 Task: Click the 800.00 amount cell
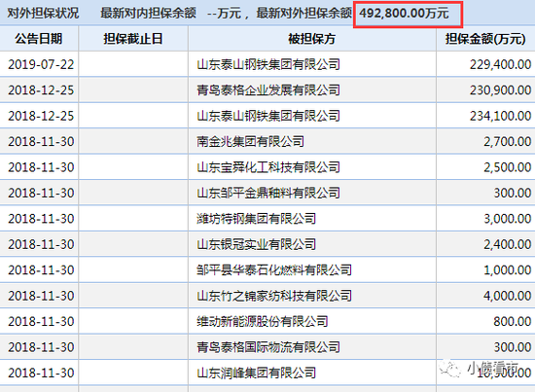coord(513,321)
